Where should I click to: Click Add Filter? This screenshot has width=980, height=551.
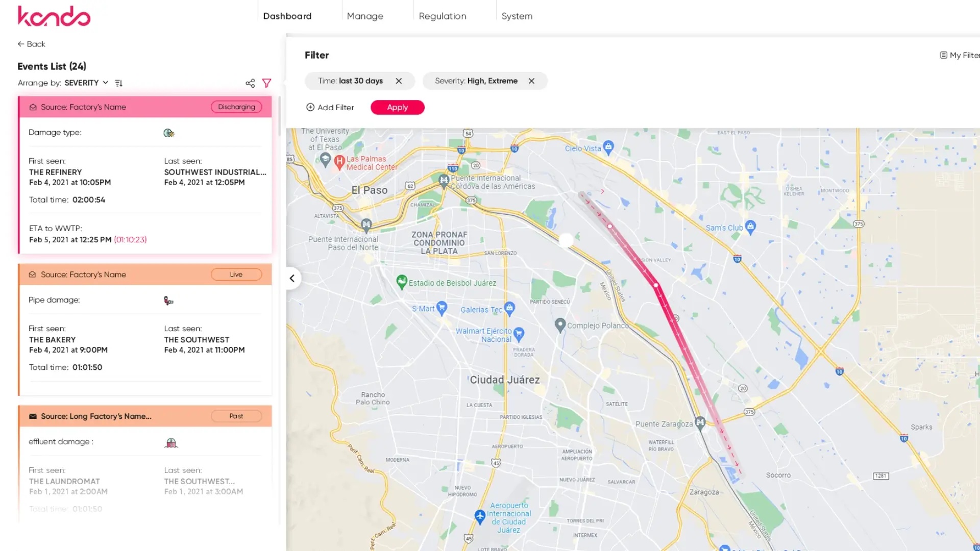coord(330,108)
